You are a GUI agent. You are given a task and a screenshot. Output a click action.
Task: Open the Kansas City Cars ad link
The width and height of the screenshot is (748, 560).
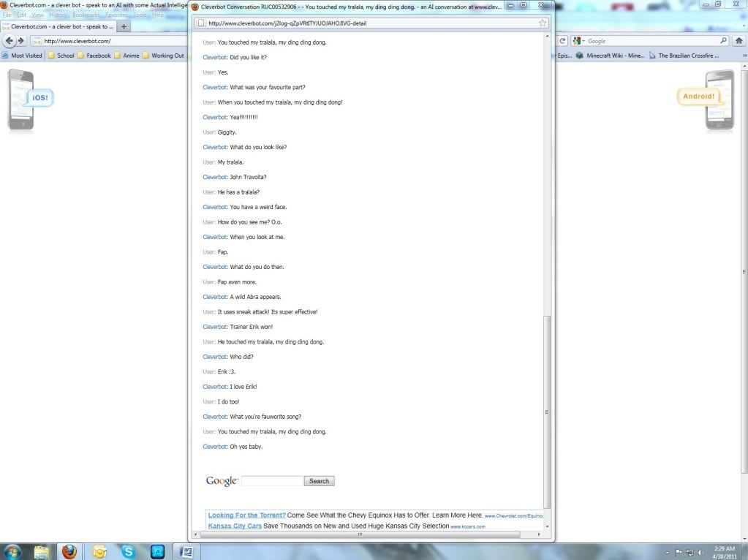[234, 526]
